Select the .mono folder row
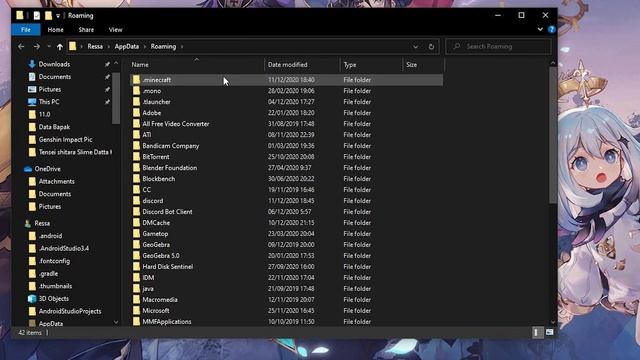Viewport: 640px width, 360px height. click(x=286, y=91)
